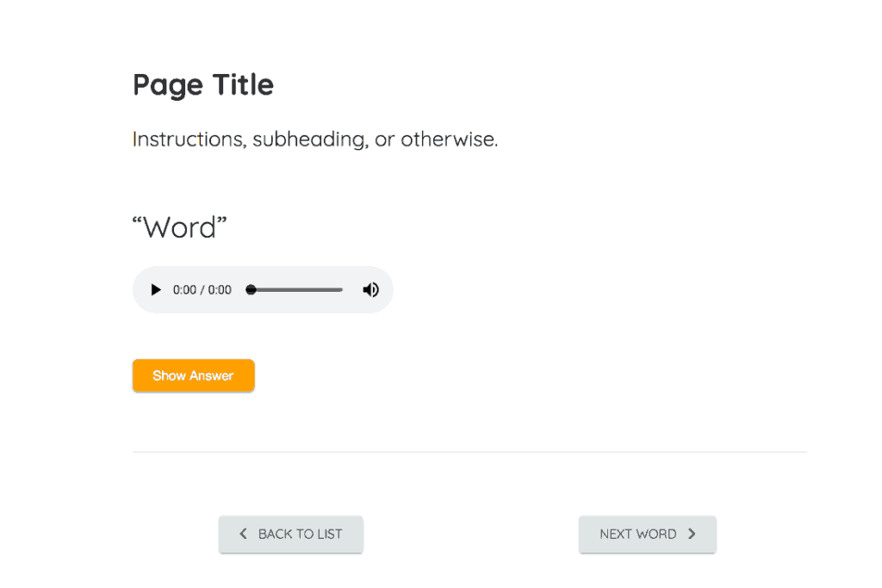Click the horizontal divider line

[x=469, y=452]
